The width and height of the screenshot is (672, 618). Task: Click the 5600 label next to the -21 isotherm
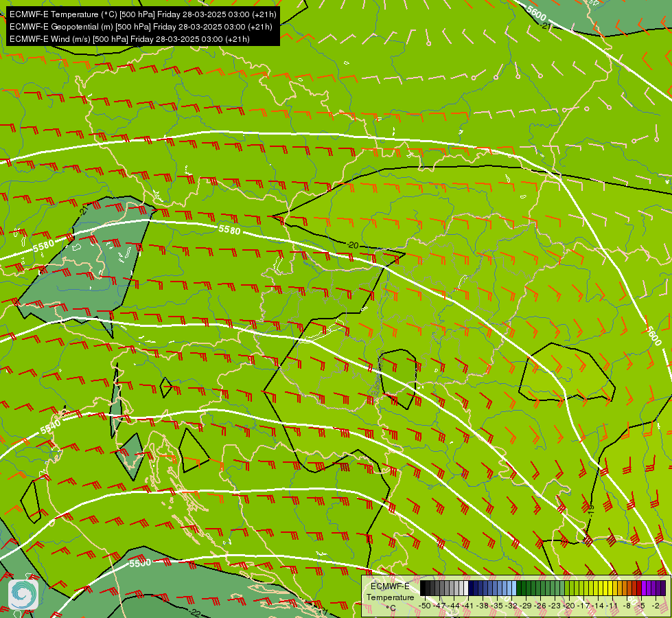point(536,13)
